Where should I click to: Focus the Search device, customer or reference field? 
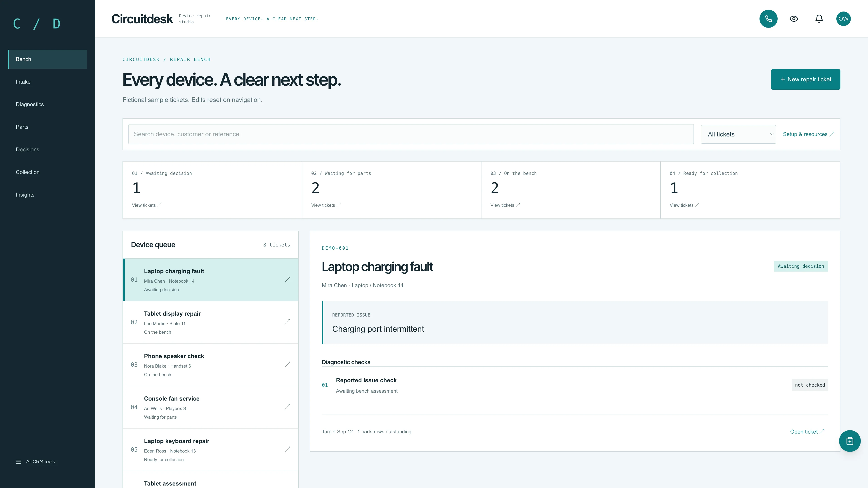coord(411,134)
